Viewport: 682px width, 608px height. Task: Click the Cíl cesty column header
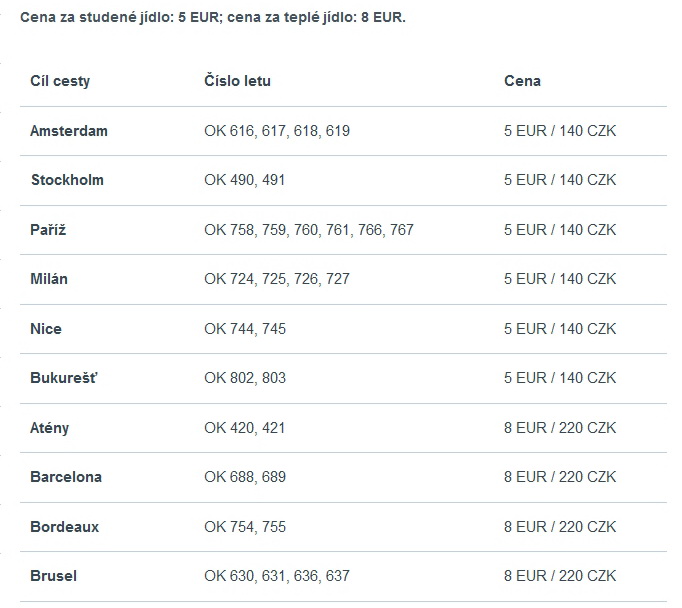(60, 81)
